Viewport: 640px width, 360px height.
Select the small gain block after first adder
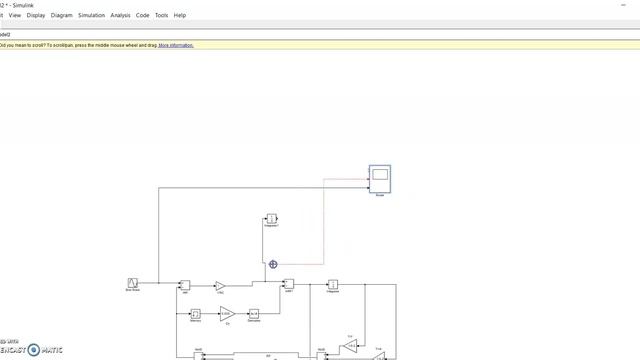coord(220,286)
